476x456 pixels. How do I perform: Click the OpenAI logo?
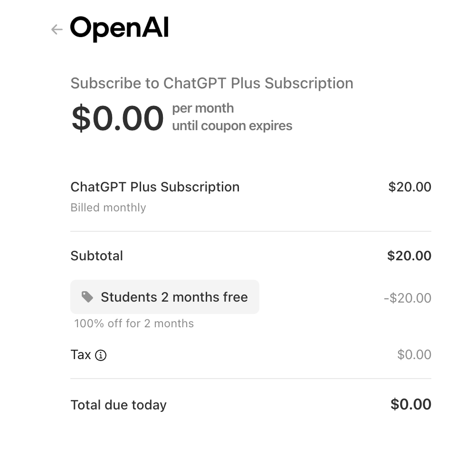pyautogui.click(x=119, y=28)
